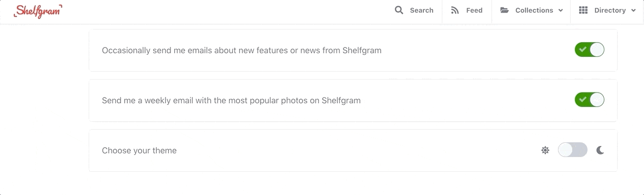Click the weekly email setting text
The width and height of the screenshot is (644, 195).
(231, 100)
